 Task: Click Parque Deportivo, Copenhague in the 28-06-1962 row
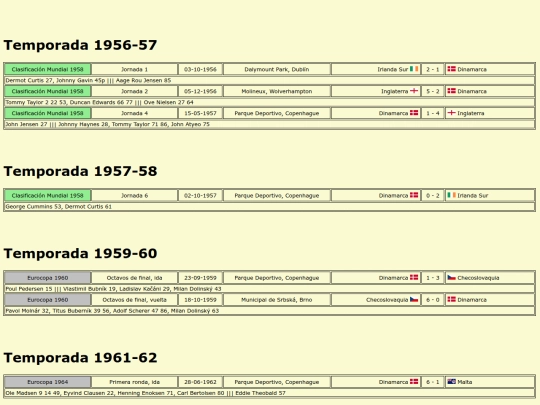coord(277,382)
